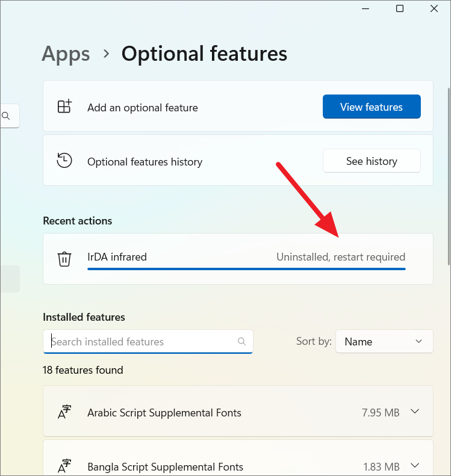
Task: Click the vertical scrollbar on the right
Action: pyautogui.click(x=447, y=175)
